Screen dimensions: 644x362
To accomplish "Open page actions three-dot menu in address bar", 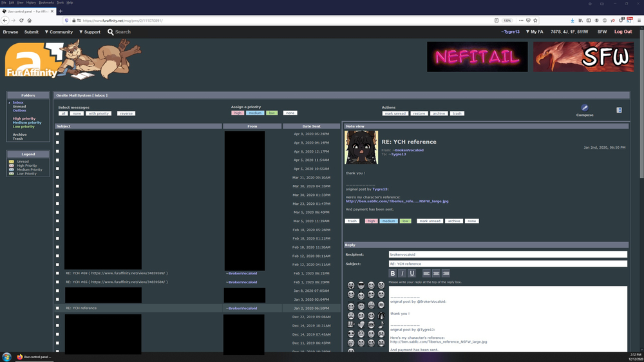I will [521, 20].
